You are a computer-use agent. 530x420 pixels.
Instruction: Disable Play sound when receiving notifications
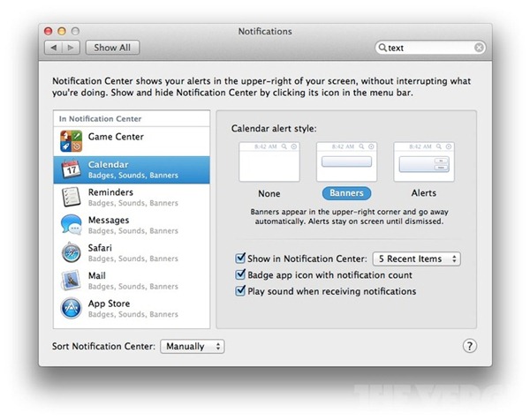point(240,290)
